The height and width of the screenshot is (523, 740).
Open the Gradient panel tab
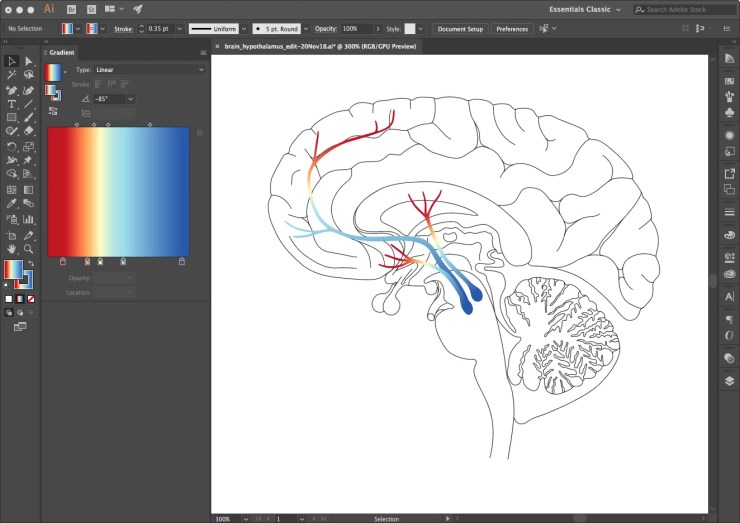click(63, 52)
